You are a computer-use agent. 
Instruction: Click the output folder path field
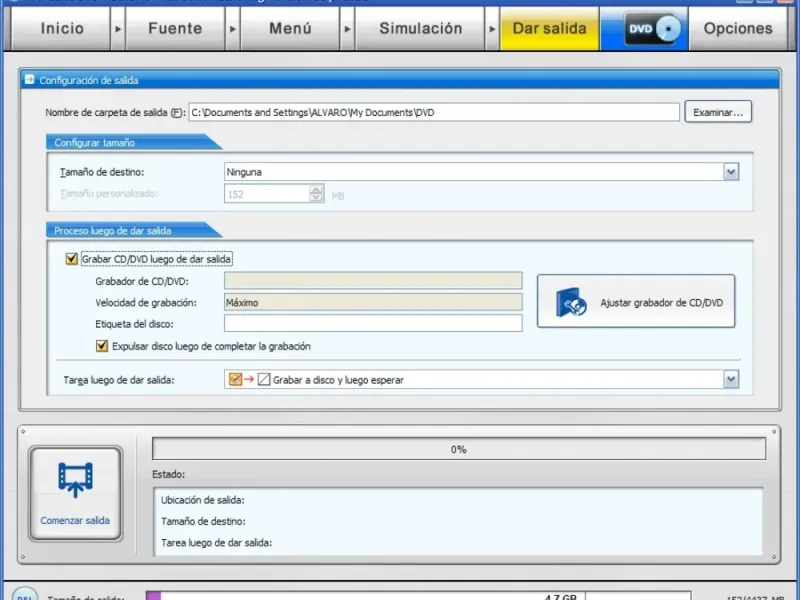coord(434,112)
